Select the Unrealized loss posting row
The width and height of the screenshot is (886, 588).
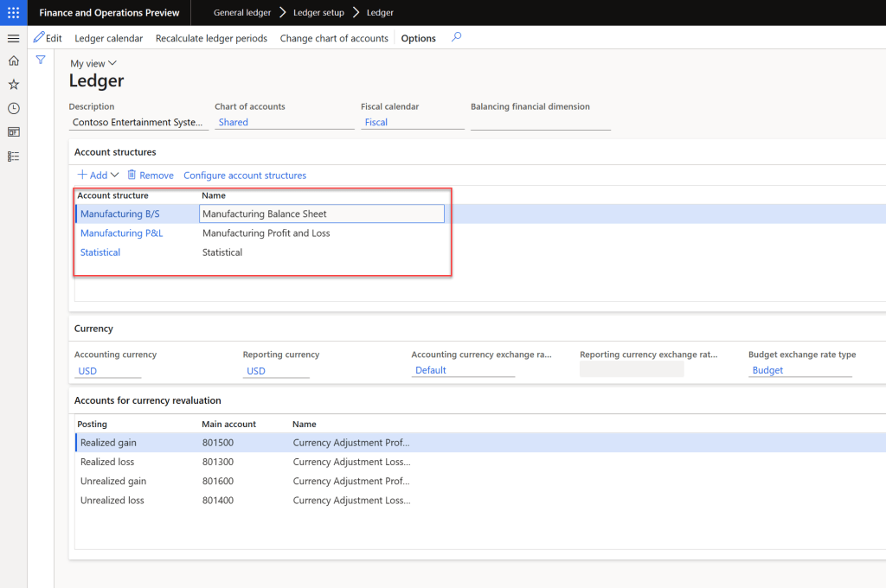112,501
